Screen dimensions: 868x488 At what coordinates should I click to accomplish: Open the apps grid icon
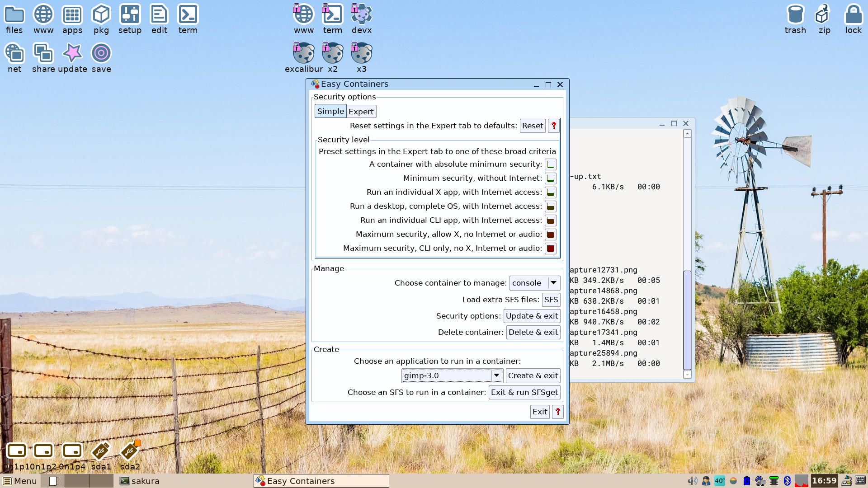click(72, 19)
